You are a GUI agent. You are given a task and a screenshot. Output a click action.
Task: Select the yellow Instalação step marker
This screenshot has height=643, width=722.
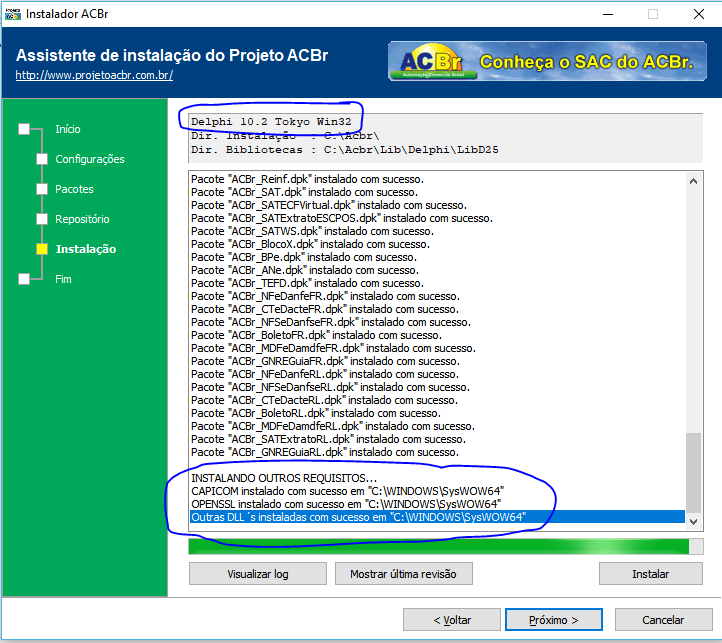pyautogui.click(x=42, y=249)
